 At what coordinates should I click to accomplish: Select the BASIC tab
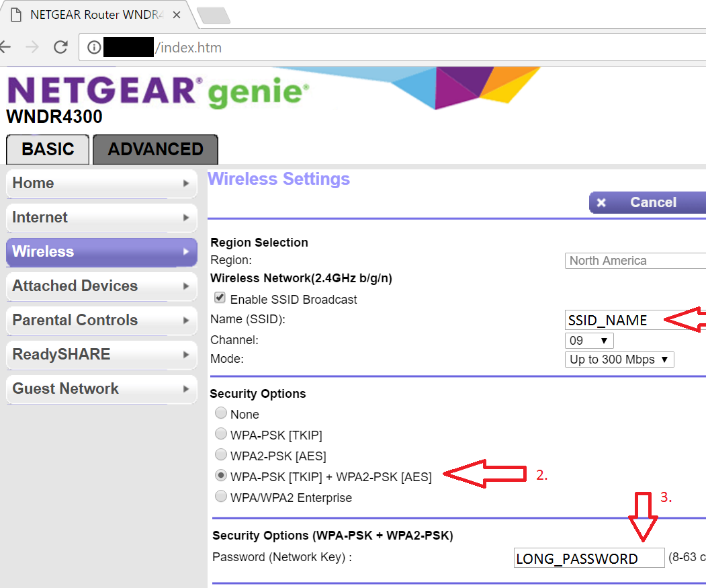click(x=47, y=149)
